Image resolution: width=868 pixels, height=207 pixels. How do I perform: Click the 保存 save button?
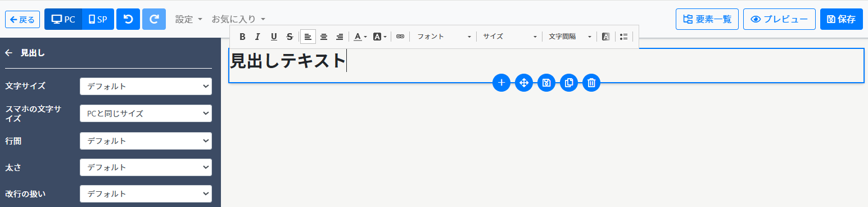[x=842, y=19]
